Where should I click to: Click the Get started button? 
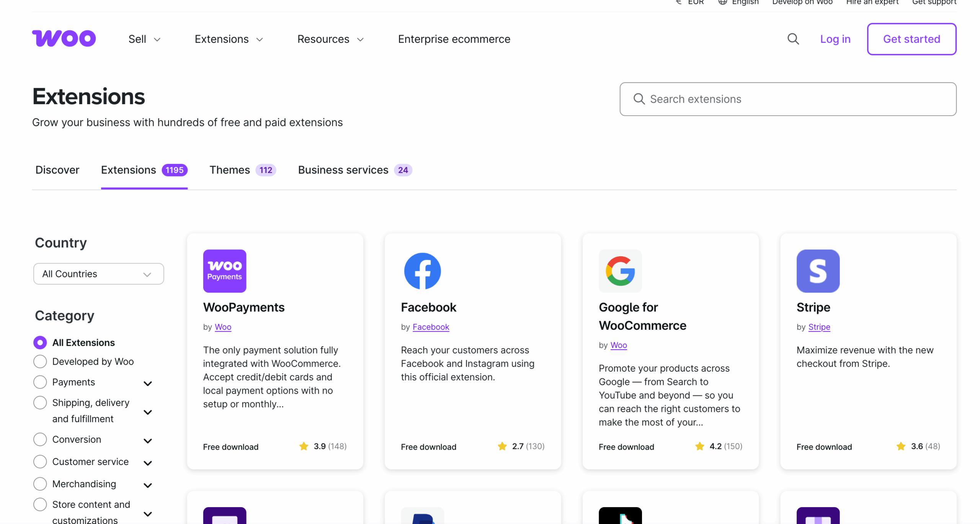point(911,39)
